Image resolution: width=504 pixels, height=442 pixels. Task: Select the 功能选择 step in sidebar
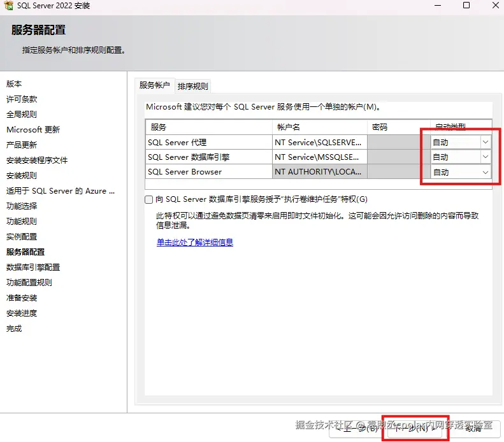(x=22, y=206)
